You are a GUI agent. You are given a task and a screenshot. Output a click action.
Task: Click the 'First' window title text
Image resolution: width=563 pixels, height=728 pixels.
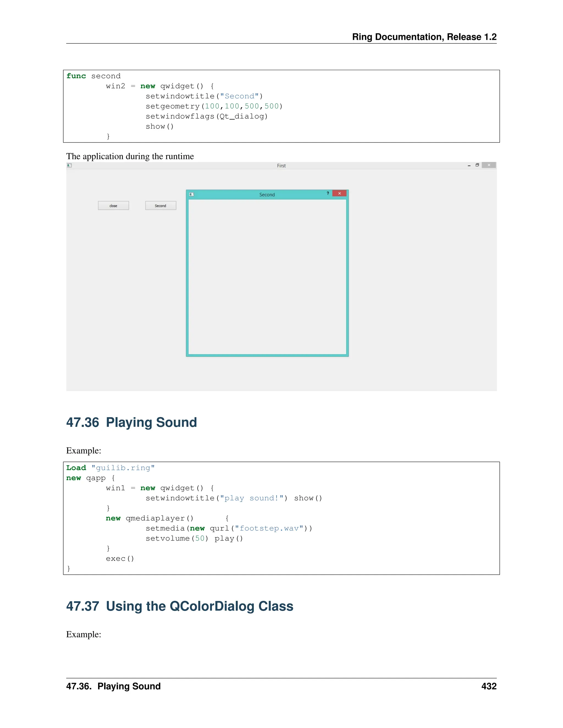pyautogui.click(x=281, y=166)
